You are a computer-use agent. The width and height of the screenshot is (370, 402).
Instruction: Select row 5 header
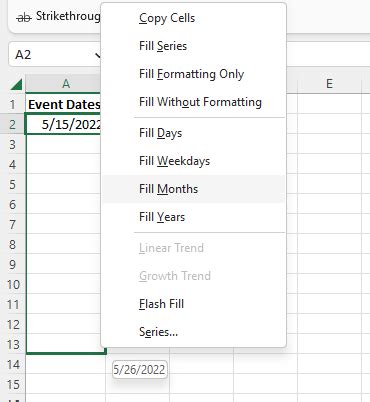pyautogui.click(x=13, y=185)
